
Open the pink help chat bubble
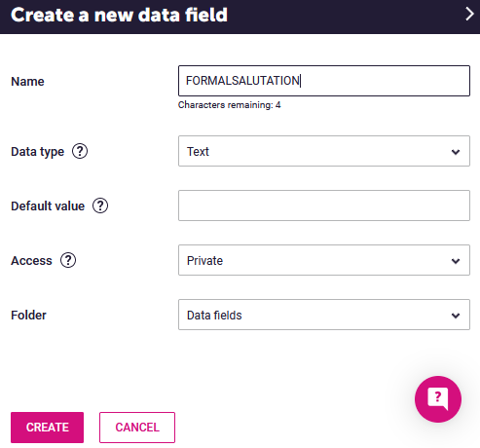tap(438, 399)
